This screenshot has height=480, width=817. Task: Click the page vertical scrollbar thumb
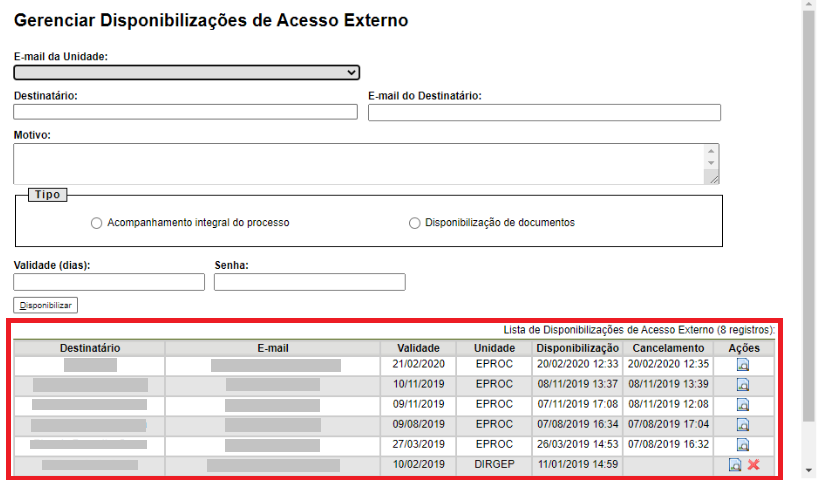(x=809, y=200)
